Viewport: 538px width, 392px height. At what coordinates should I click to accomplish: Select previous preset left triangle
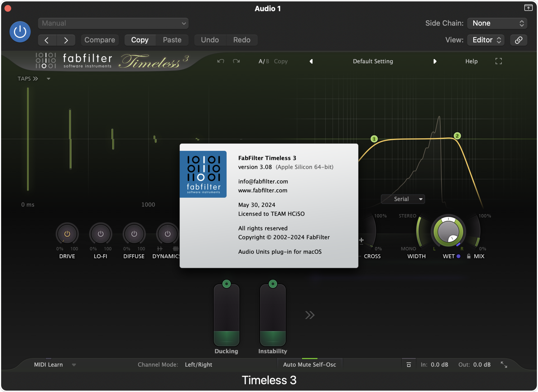click(311, 61)
